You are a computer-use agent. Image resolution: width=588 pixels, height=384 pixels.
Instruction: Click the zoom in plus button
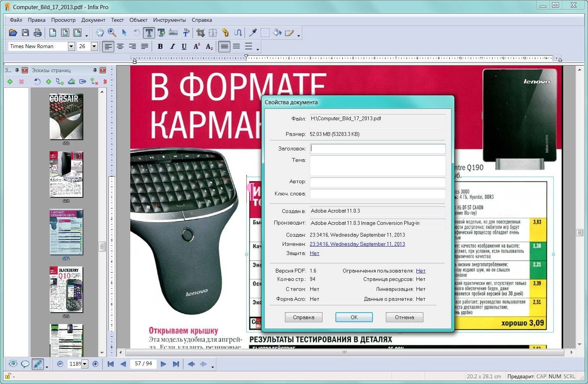[x=96, y=364]
